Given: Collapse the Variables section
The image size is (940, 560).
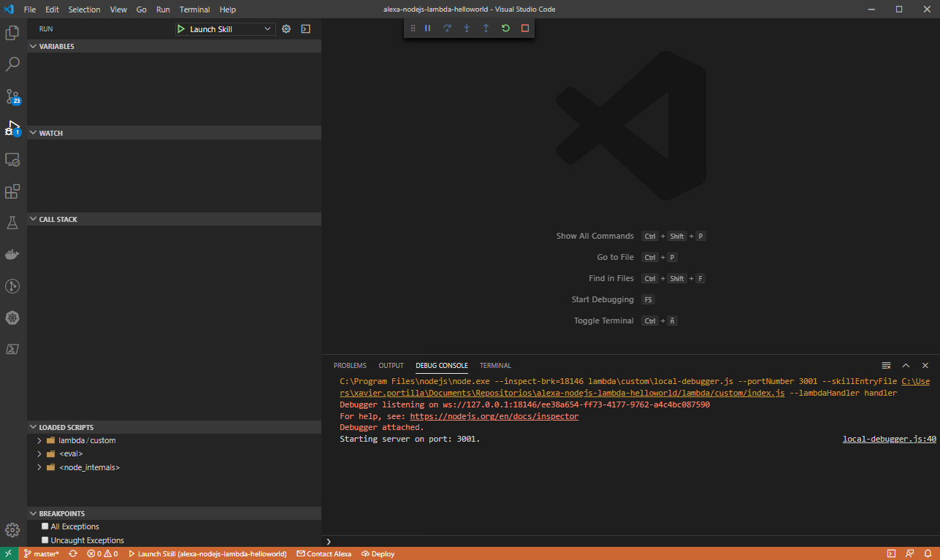Looking at the screenshot, I should tap(174, 46).
